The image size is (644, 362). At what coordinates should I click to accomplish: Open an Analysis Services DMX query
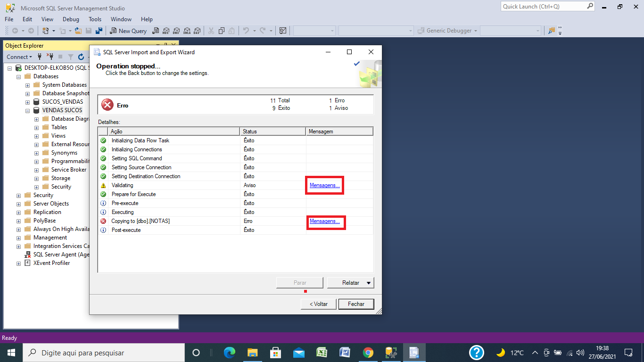pyautogui.click(x=176, y=31)
